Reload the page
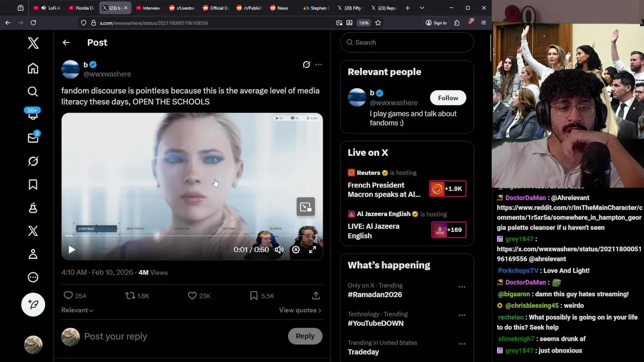The image size is (644, 362). pyautogui.click(x=33, y=23)
